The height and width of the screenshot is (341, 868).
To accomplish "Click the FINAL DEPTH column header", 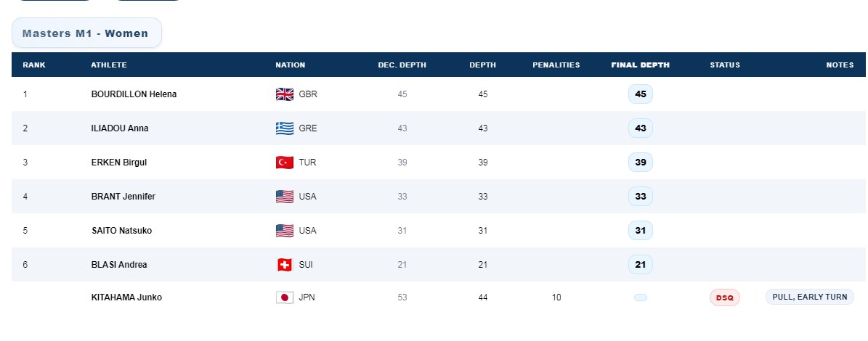I will coord(641,65).
